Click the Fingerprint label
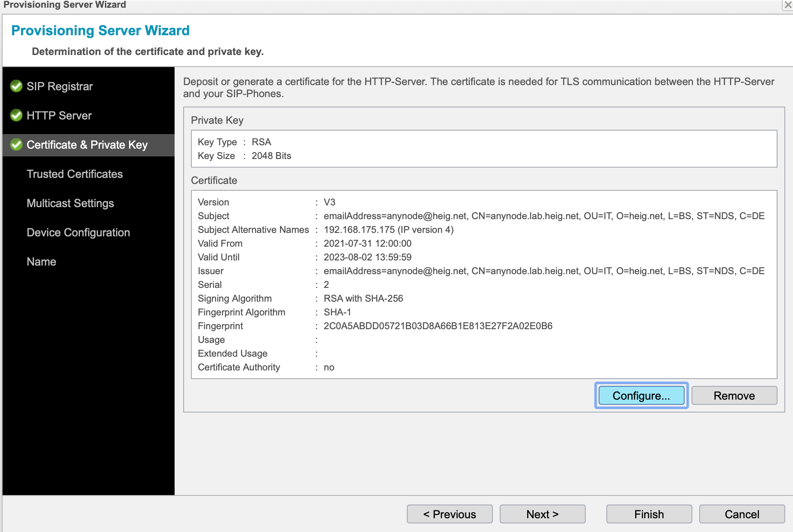Image resolution: width=793 pixels, height=532 pixels. pyautogui.click(x=220, y=326)
